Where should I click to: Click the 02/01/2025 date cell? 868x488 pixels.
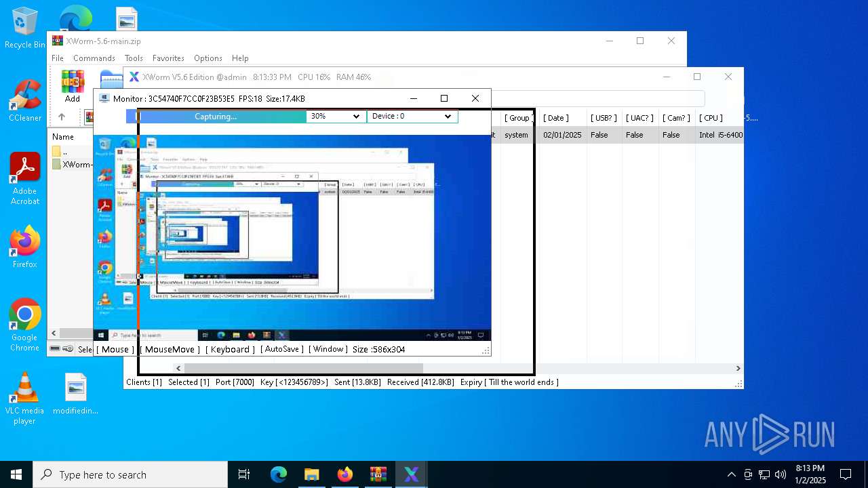pyautogui.click(x=562, y=135)
